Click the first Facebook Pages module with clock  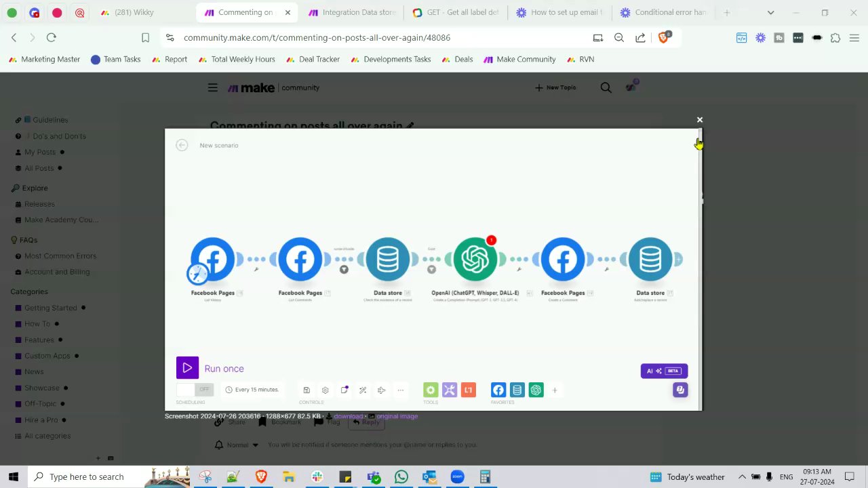click(212, 259)
